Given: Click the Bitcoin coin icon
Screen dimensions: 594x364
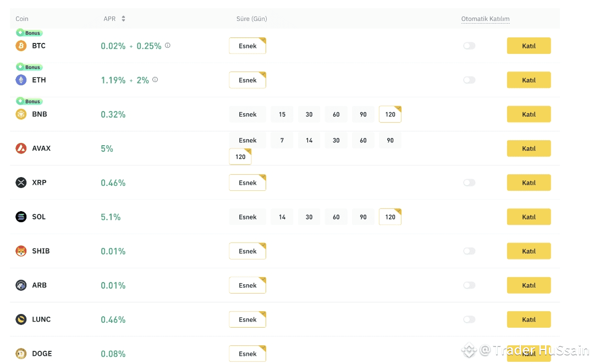Looking at the screenshot, I should click(x=21, y=46).
